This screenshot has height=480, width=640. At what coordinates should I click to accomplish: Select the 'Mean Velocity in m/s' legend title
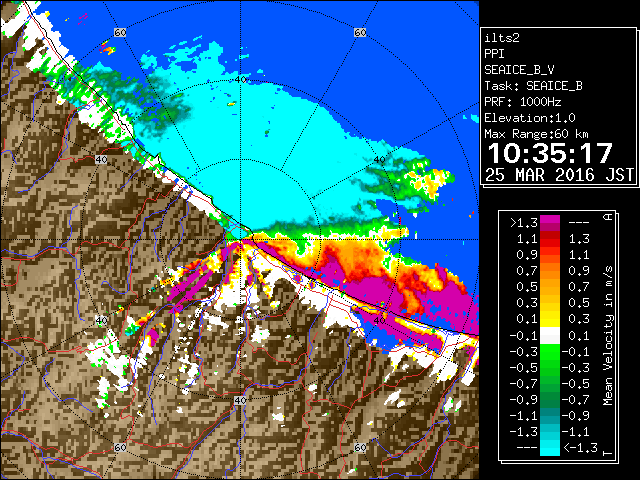click(x=608, y=336)
